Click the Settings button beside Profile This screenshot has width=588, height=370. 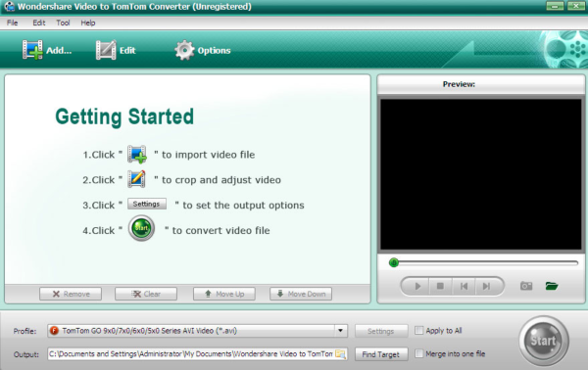click(381, 331)
